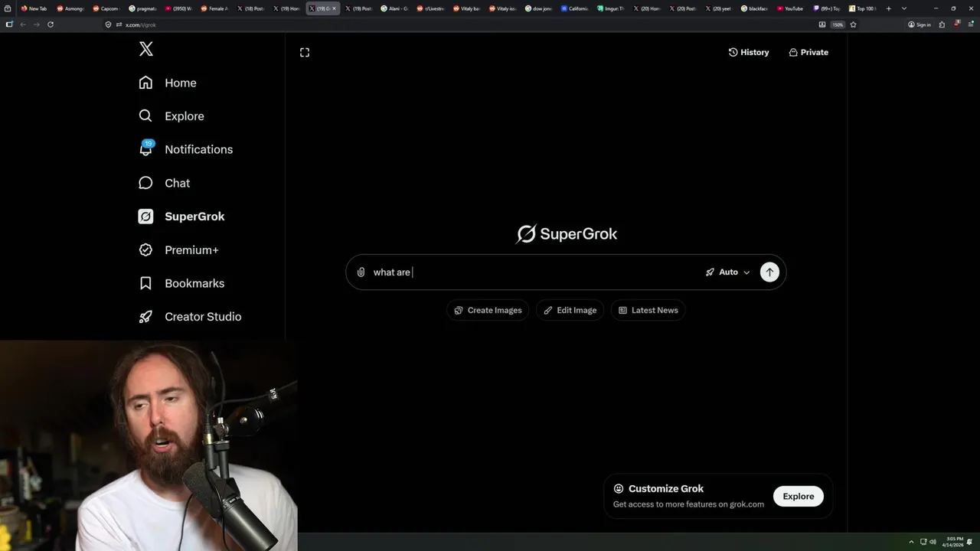This screenshot has width=980, height=551.
Task: Open the Firefox View tabs icon
Action: (x=7, y=8)
